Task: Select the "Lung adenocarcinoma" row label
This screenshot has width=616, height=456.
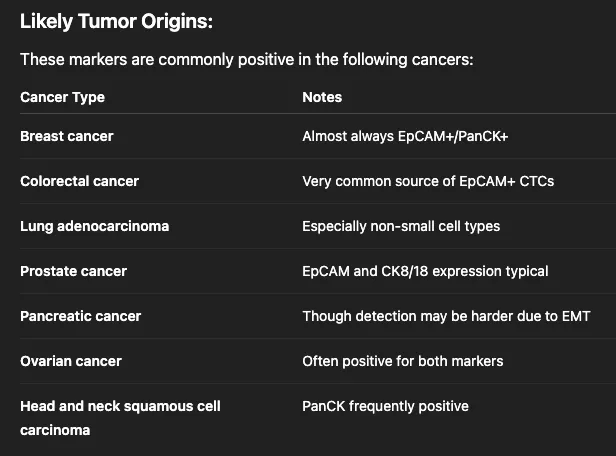Action: click(x=95, y=226)
